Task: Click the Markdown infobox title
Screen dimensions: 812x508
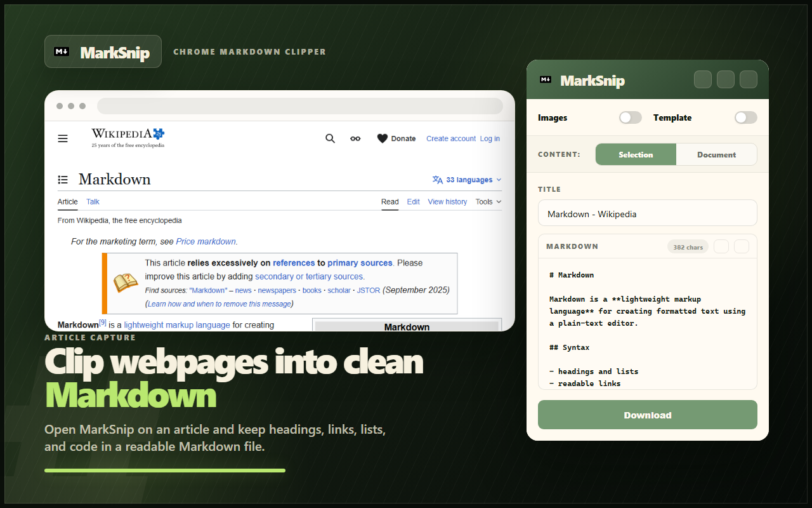Action: point(407,326)
